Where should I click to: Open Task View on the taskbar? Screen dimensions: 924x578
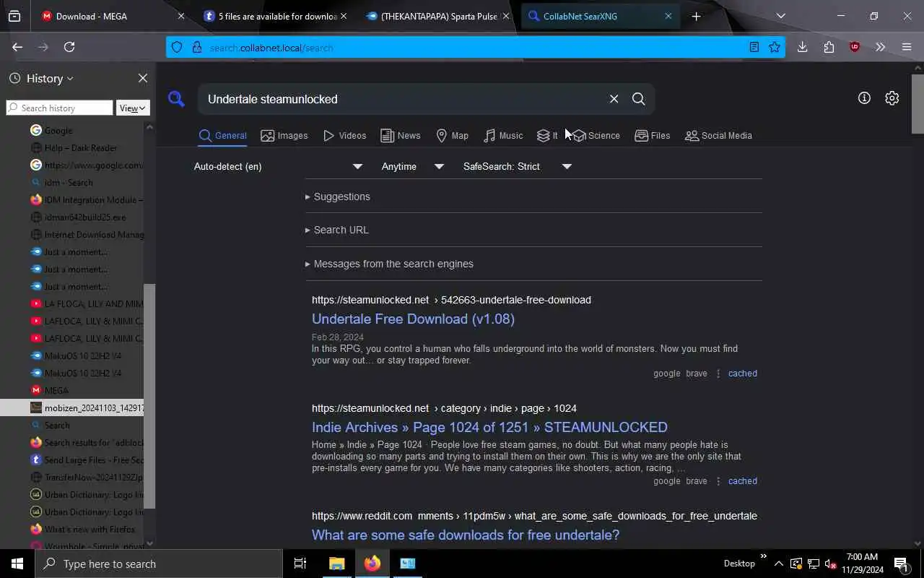300,564
